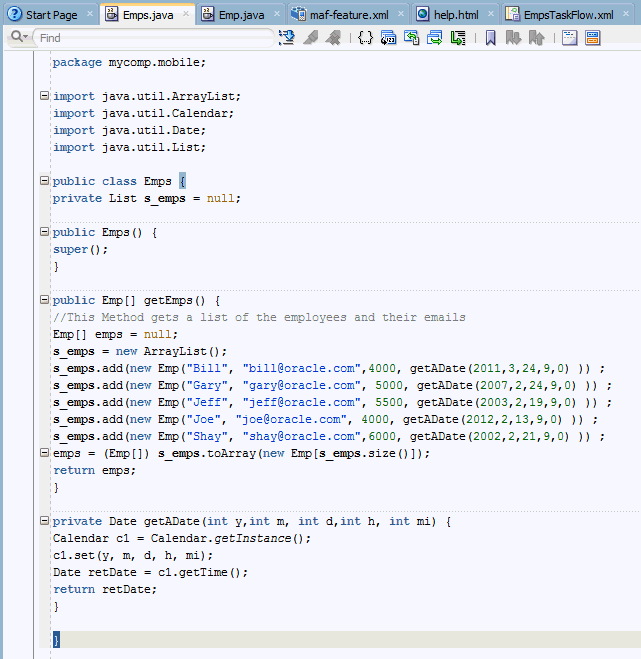Click the 'Emp[] emps = null;' line
The image size is (641, 659).
pyautogui.click(x=115, y=335)
